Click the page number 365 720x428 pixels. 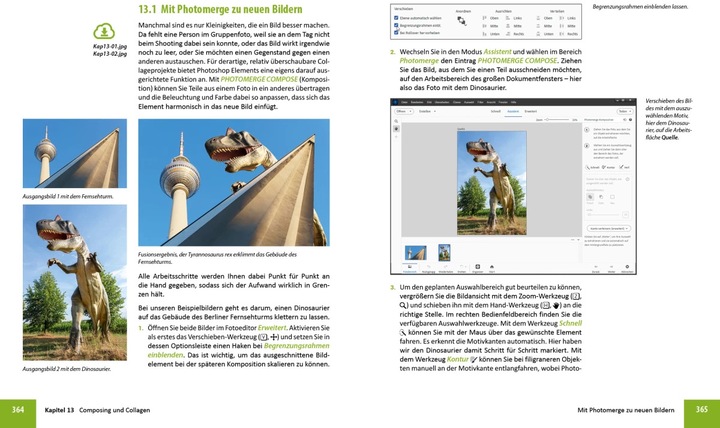click(702, 409)
